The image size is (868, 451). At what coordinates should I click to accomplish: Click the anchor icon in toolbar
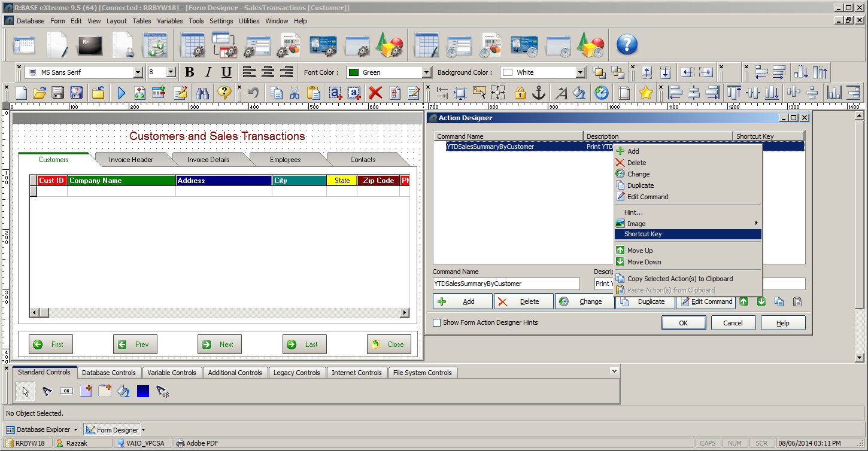(x=539, y=93)
